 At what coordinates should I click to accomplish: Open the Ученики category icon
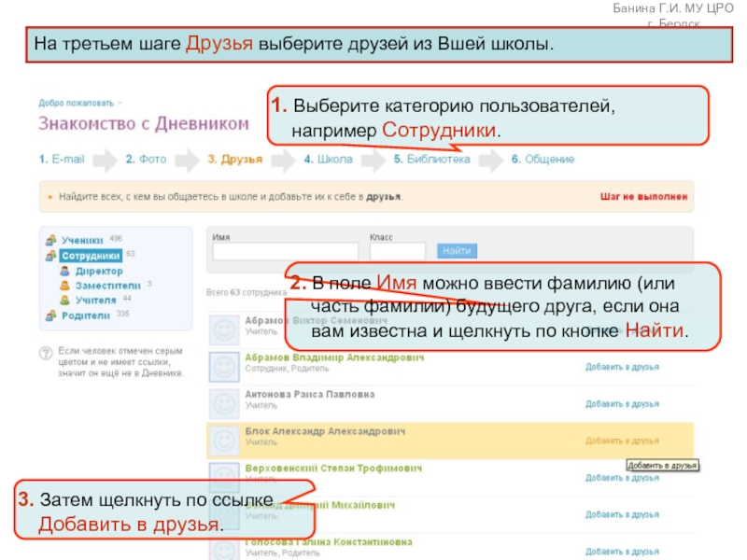51,240
